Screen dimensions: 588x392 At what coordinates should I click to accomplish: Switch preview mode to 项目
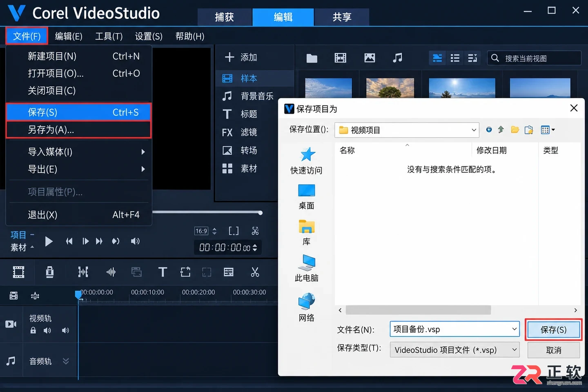click(x=18, y=235)
